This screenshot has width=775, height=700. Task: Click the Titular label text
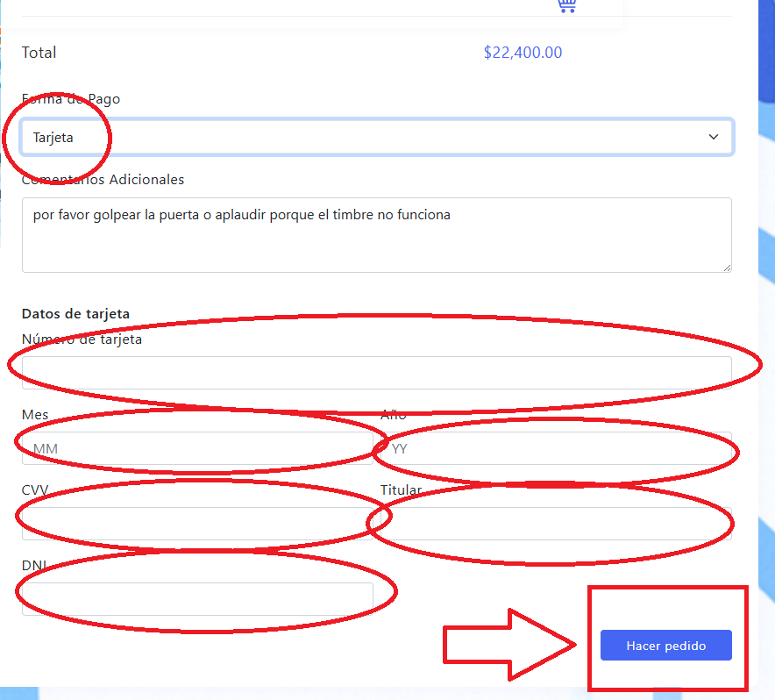tap(401, 490)
